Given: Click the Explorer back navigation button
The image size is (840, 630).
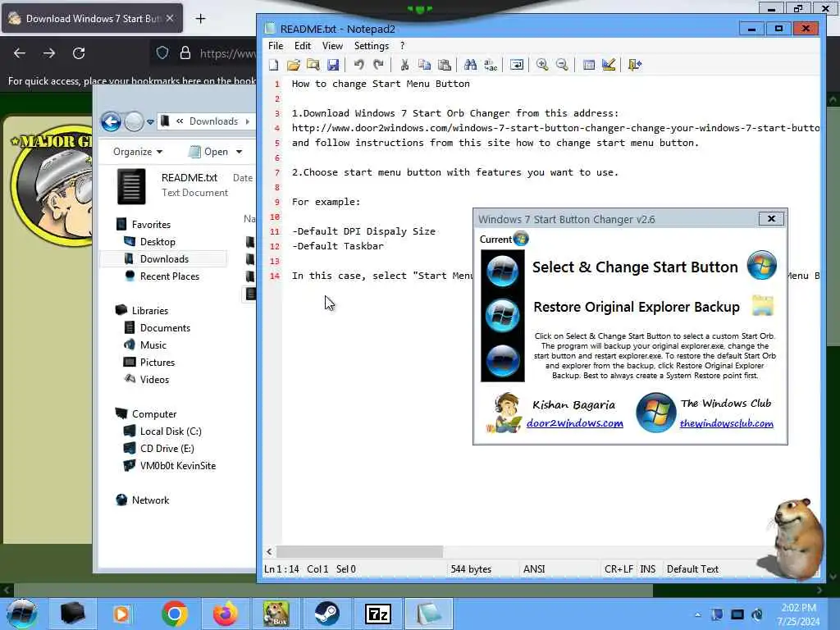Looking at the screenshot, I should (111, 122).
